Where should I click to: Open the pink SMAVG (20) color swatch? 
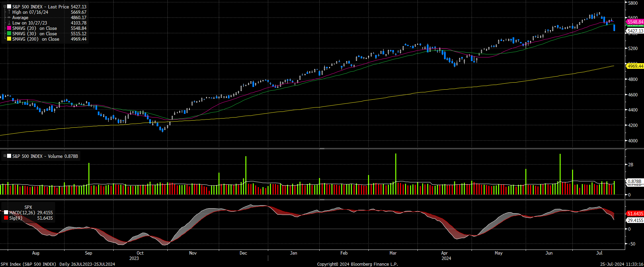pos(9,28)
